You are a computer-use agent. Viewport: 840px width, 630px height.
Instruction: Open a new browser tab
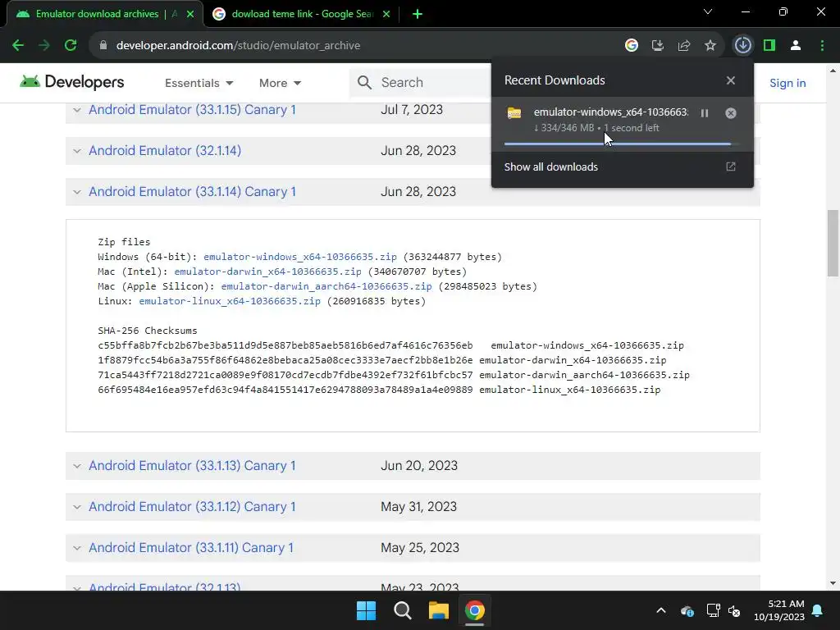tap(418, 14)
